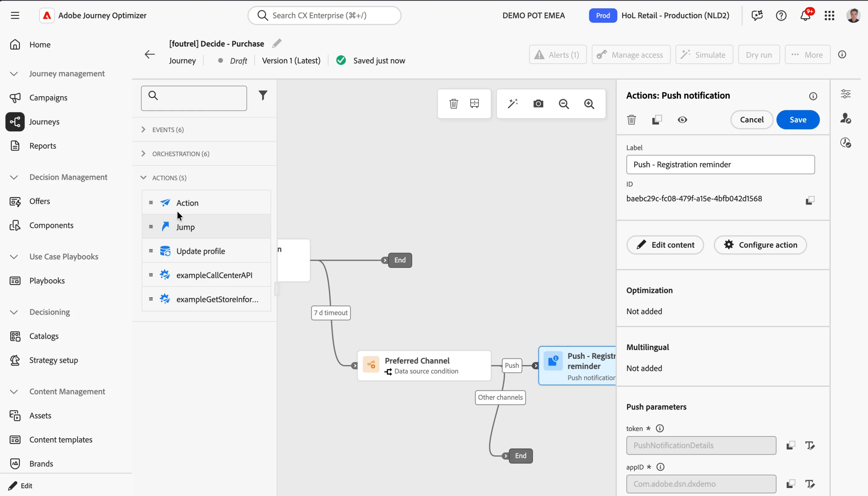Toggle the eye preview icon in panel
The height and width of the screenshot is (496, 868).
[682, 119]
